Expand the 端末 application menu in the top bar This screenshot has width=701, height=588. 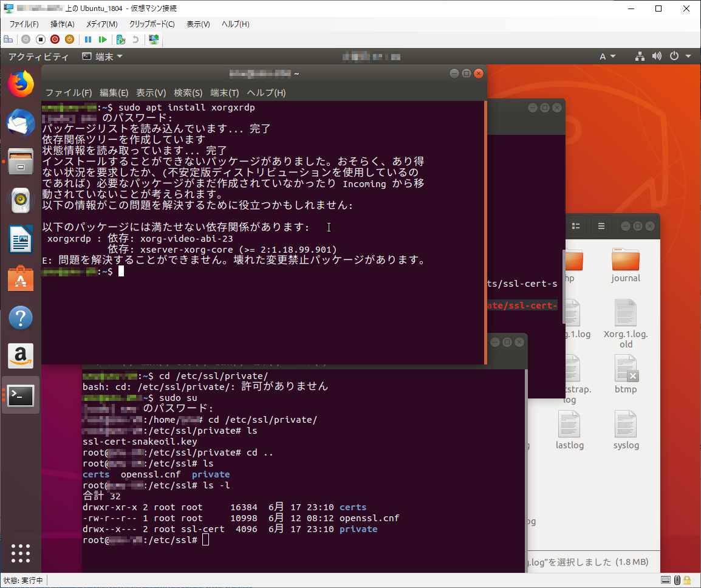click(x=103, y=56)
